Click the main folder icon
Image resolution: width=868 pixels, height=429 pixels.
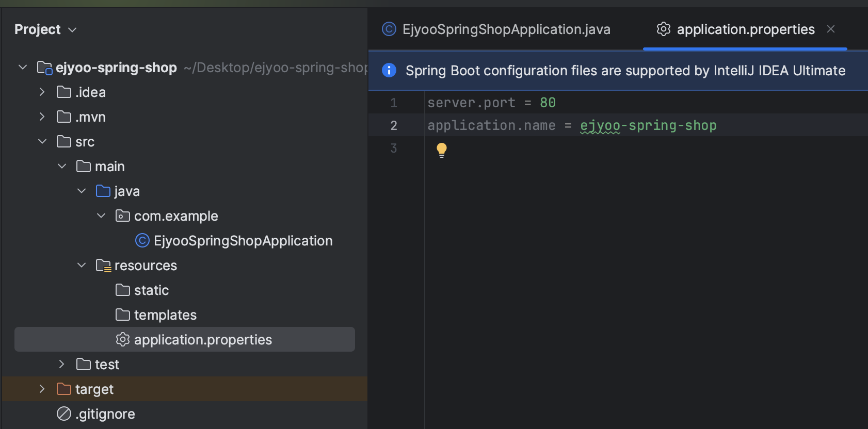pyautogui.click(x=84, y=167)
